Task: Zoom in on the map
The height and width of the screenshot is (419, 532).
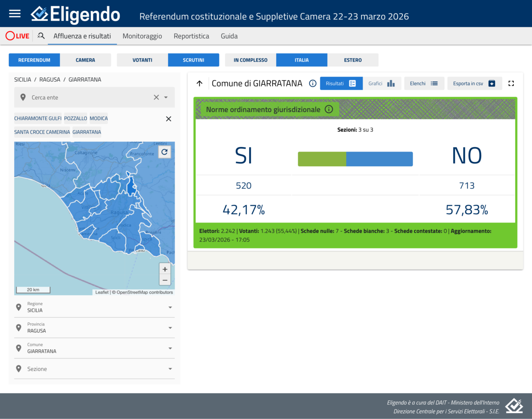Action: (x=165, y=269)
